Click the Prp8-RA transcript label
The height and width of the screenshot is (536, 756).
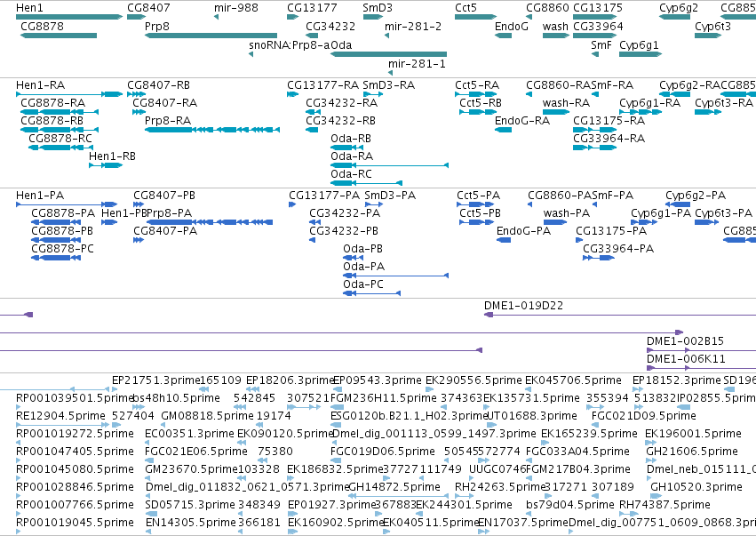click(168, 121)
